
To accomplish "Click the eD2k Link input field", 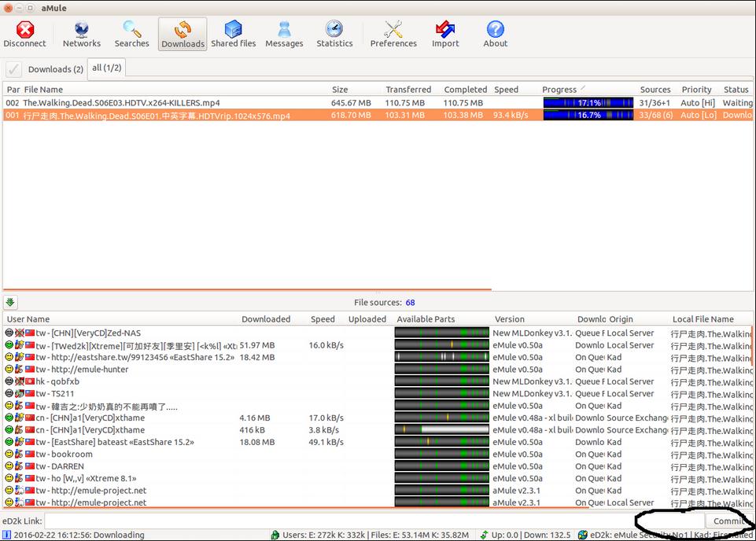I will [338, 521].
